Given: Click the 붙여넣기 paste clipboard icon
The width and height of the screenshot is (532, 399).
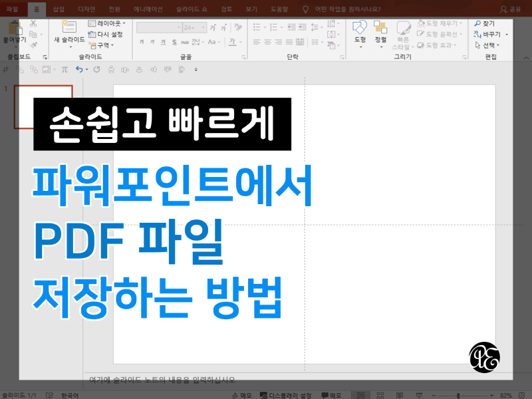Looking at the screenshot, I should 15,28.
